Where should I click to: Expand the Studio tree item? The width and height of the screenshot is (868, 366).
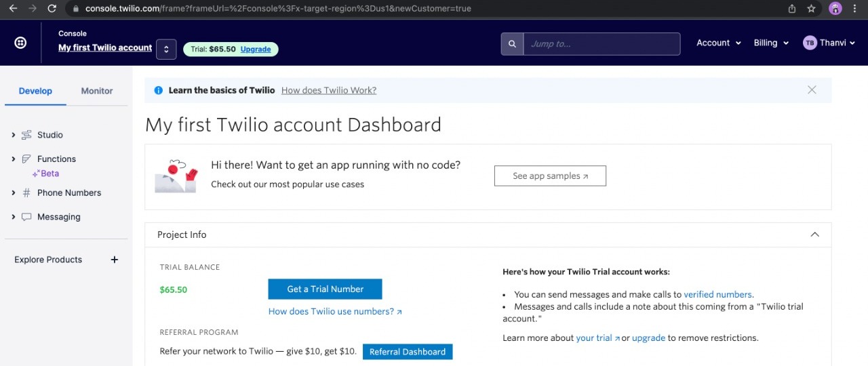click(14, 135)
